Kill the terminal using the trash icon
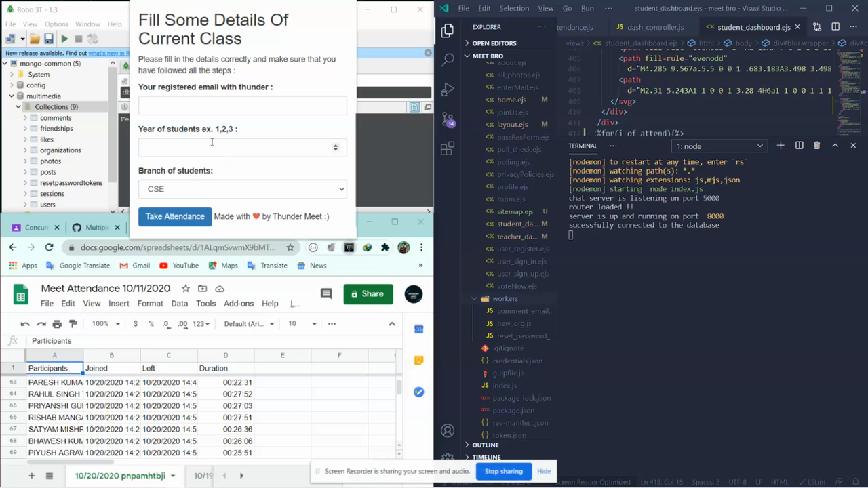This screenshot has height=488, width=868. point(816,146)
